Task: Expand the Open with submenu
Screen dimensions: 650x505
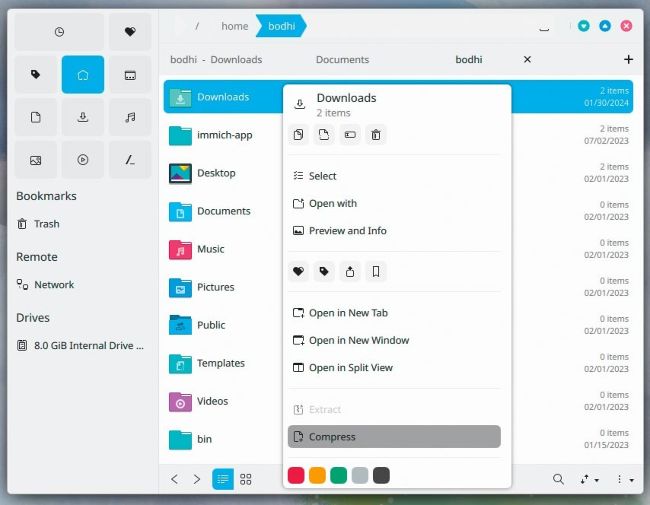Action: point(332,203)
